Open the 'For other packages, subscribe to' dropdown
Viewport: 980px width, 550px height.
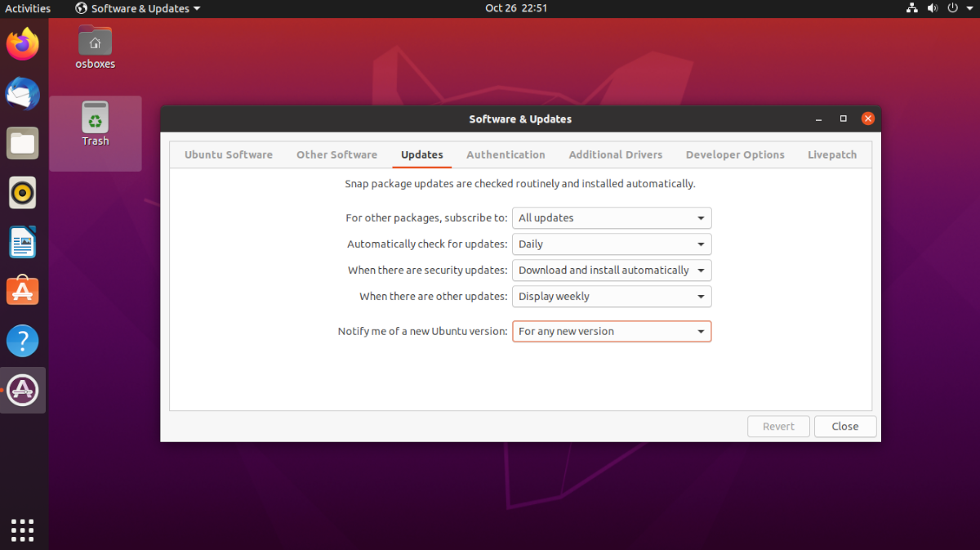coord(611,217)
